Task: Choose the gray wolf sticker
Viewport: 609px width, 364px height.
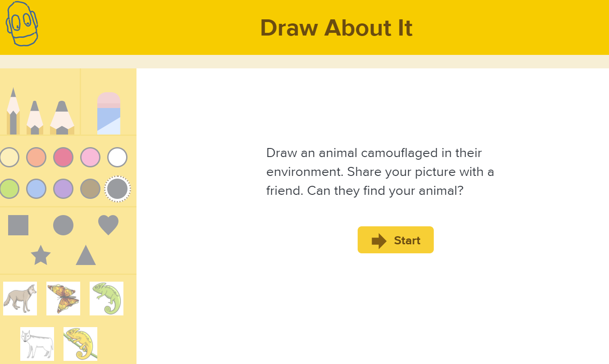Action: [x=20, y=298]
